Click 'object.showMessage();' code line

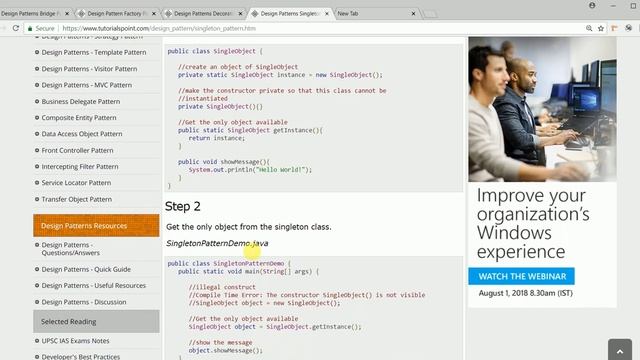click(x=225, y=350)
